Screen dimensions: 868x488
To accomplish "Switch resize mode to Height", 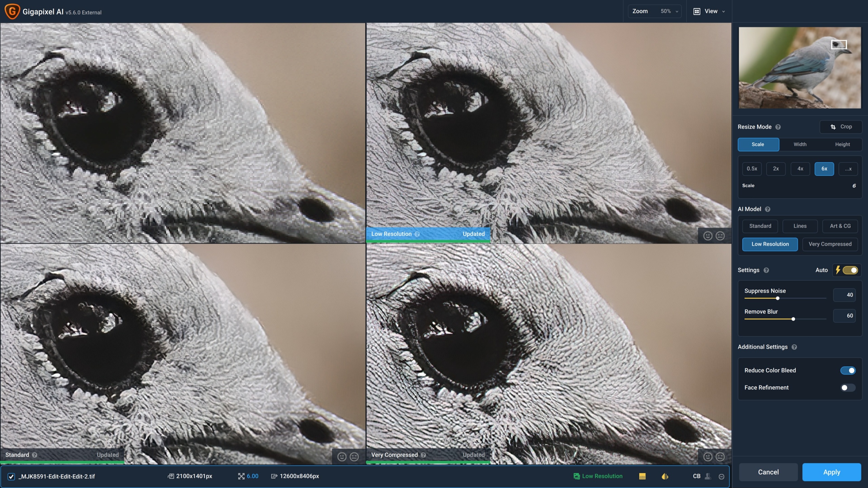I will pos(842,145).
